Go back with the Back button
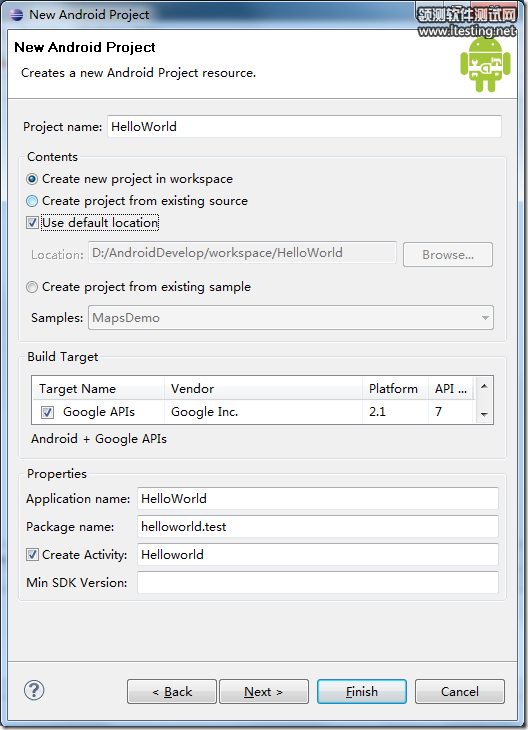The image size is (528, 730). [x=172, y=691]
